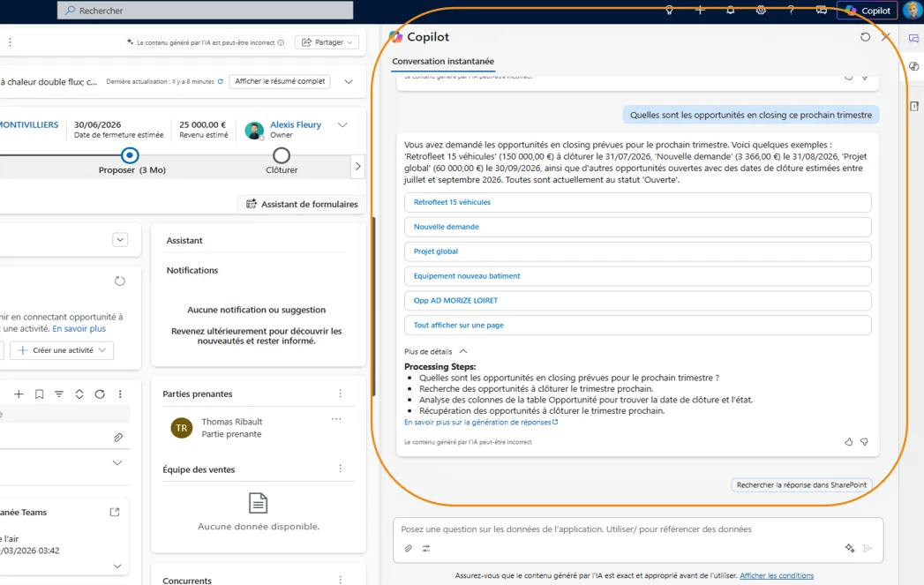Image resolution: width=924 pixels, height=585 pixels.
Task: Toggle the Copilot button in the top bar
Action: tap(868, 11)
